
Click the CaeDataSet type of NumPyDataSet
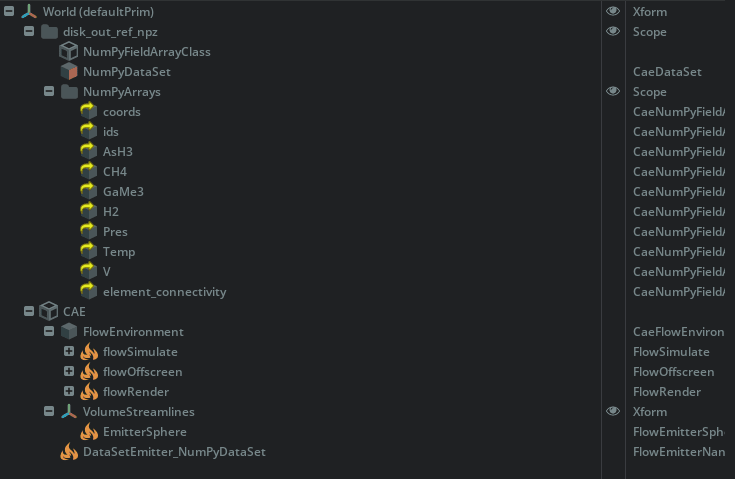(x=667, y=72)
